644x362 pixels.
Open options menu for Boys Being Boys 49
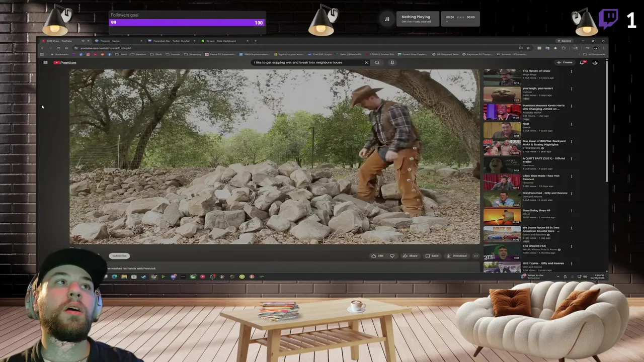click(x=571, y=211)
